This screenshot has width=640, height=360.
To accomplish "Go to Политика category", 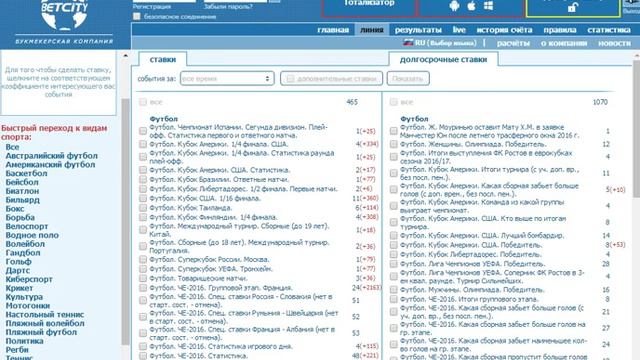I will [24, 341].
